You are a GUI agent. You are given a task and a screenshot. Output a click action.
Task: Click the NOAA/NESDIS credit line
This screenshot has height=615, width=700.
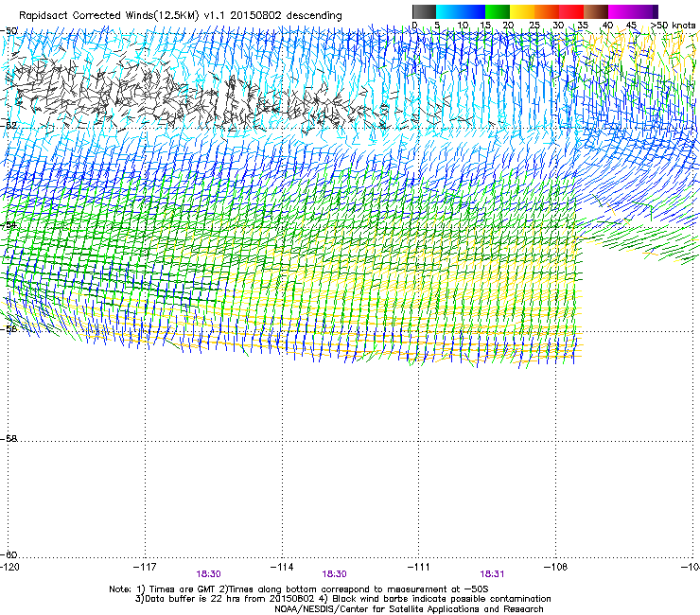coord(409,609)
